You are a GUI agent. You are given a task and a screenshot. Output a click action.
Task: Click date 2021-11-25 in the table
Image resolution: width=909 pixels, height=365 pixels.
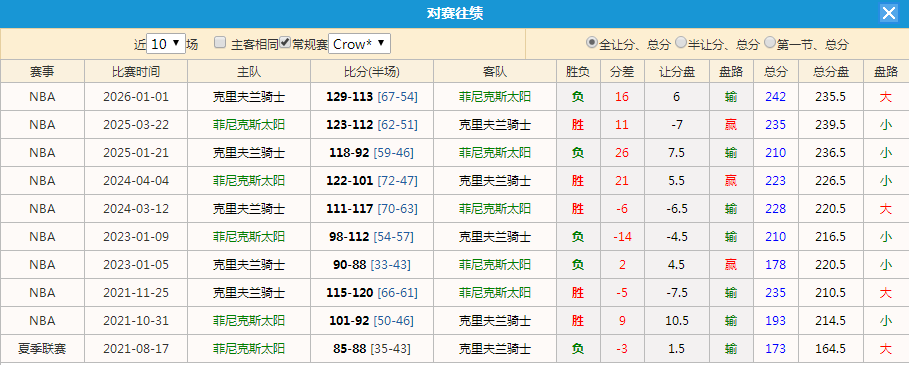coord(136,293)
